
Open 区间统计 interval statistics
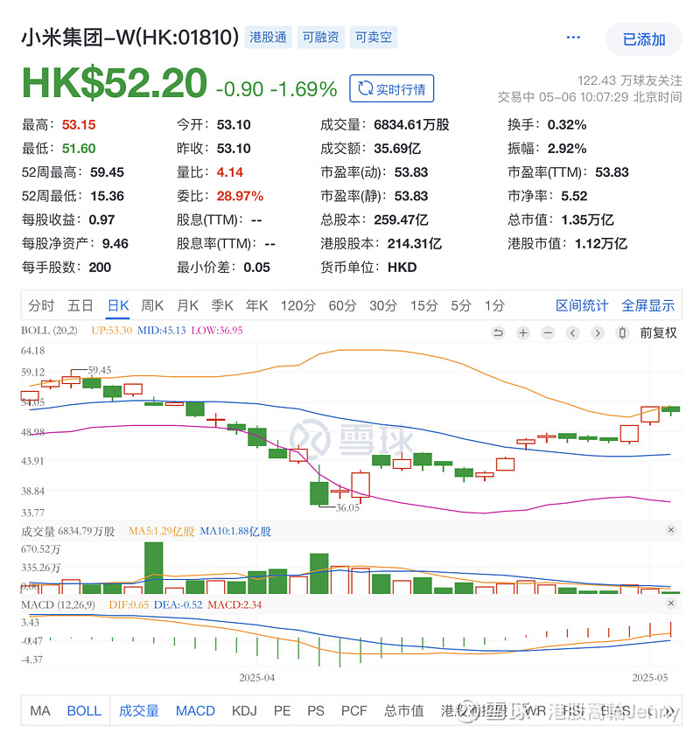click(582, 306)
